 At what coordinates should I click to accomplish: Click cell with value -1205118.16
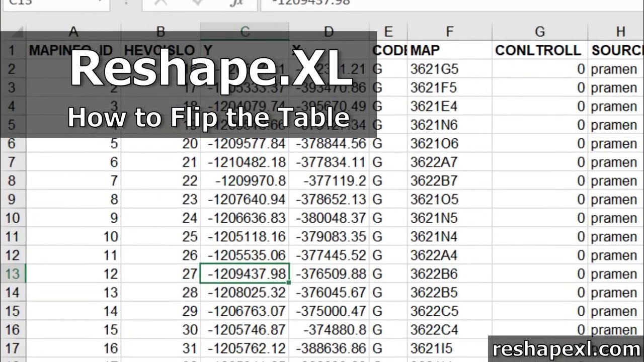pyautogui.click(x=245, y=237)
